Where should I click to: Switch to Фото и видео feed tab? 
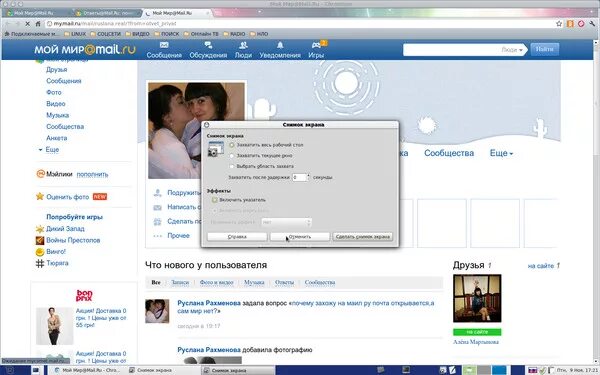217,282
